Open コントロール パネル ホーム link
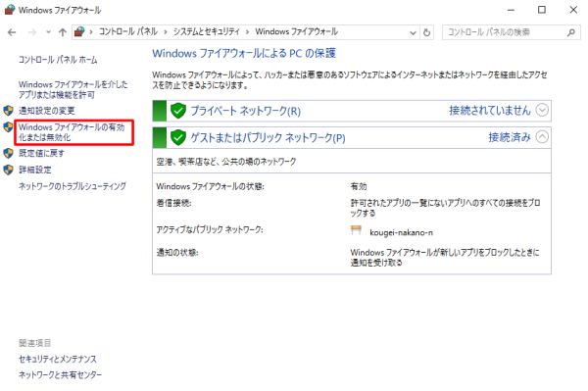The height and width of the screenshot is (391, 588). [x=58, y=60]
